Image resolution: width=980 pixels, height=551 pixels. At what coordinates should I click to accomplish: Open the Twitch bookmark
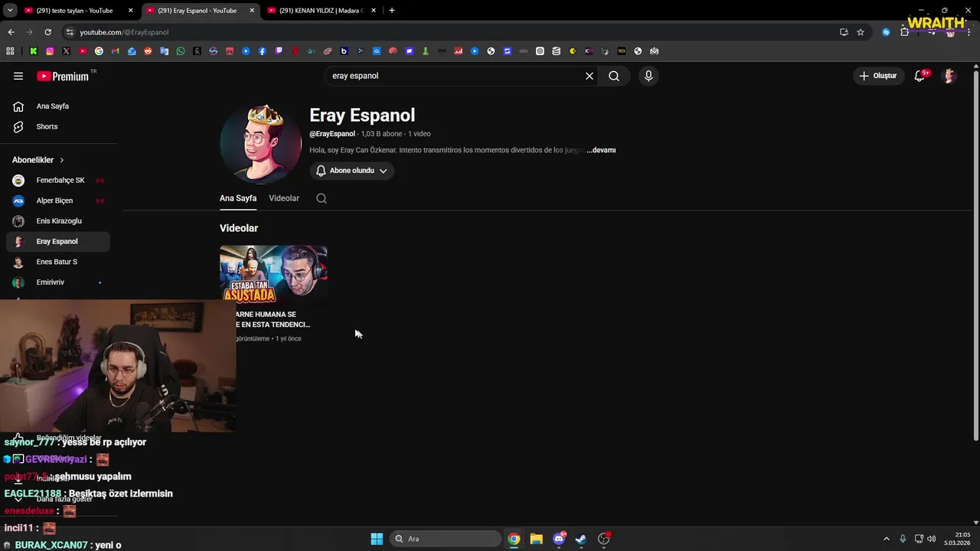(x=279, y=51)
